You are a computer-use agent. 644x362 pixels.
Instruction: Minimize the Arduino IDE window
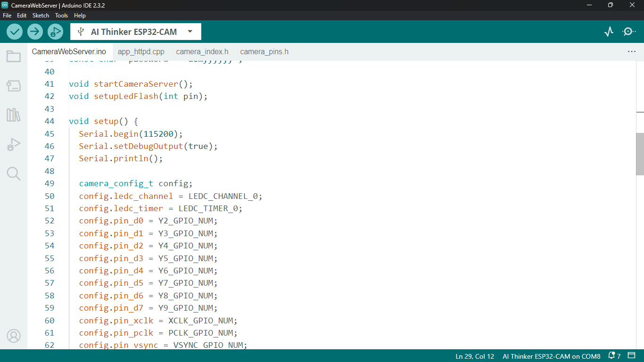click(589, 5)
